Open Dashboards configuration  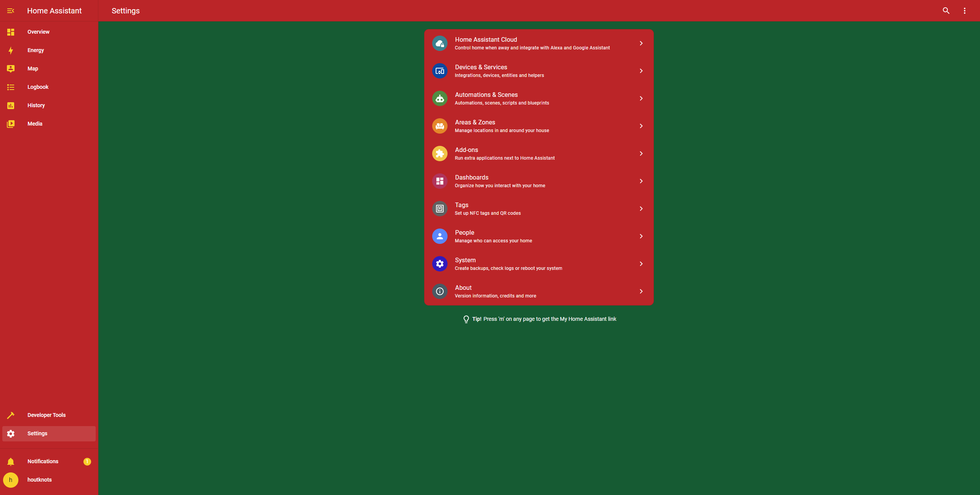click(x=539, y=181)
